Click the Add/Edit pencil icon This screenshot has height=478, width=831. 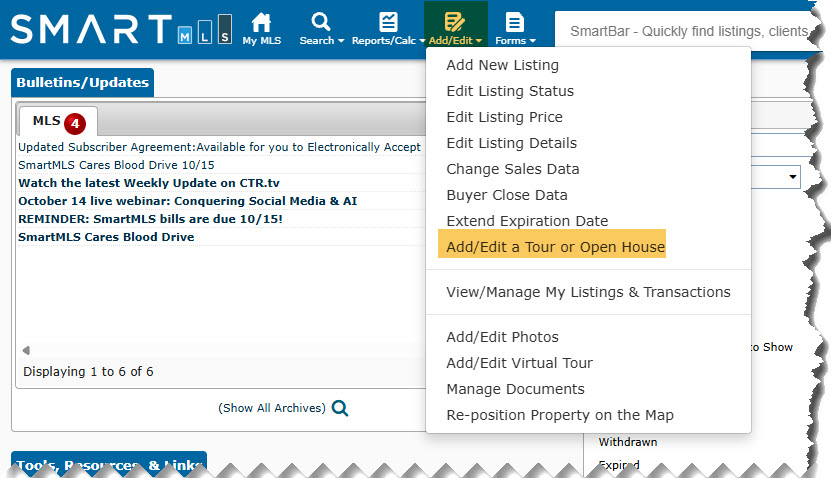pyautogui.click(x=454, y=22)
